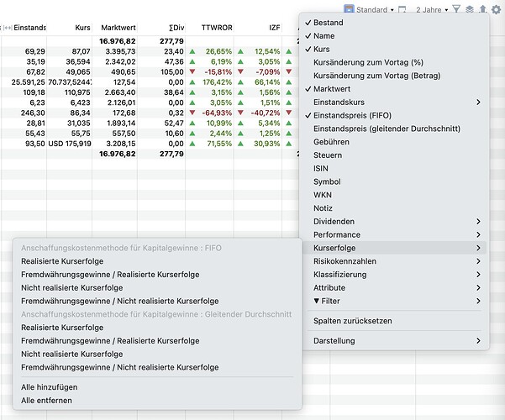Open the Standard view dropdown
Screen dimensions: 505x420
375,10
